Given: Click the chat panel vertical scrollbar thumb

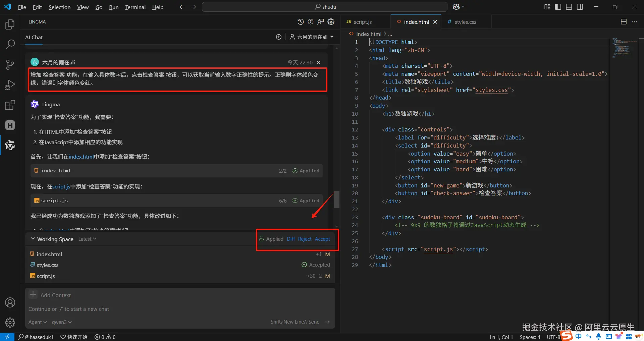Looking at the screenshot, I should (336, 200).
